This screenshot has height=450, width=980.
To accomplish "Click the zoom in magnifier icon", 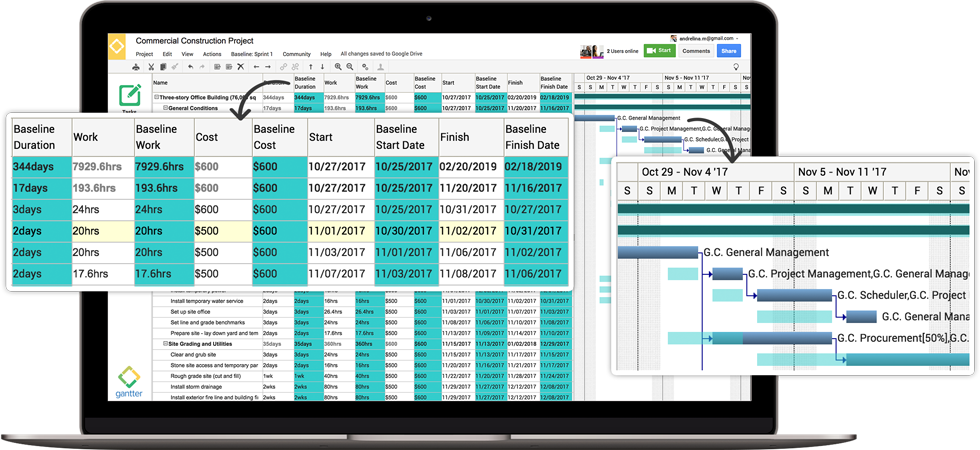I will click(x=338, y=67).
